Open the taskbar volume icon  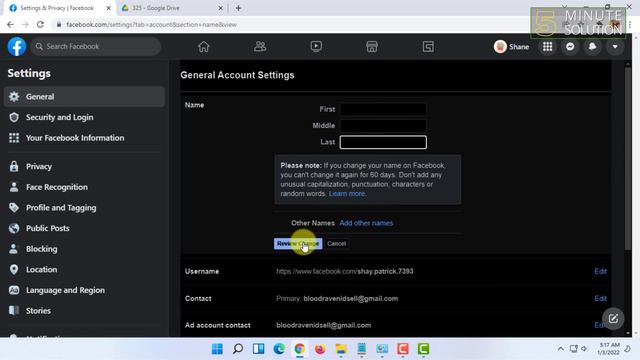pyautogui.click(x=584, y=349)
